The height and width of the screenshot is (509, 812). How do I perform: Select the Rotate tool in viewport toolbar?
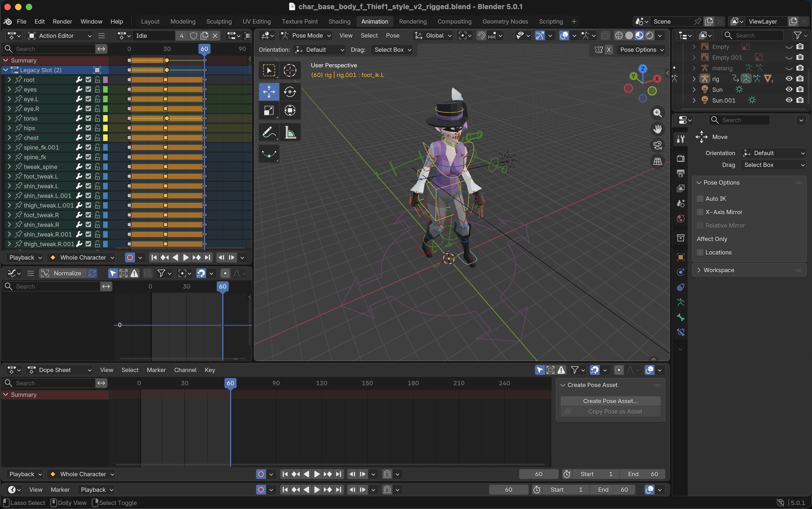(x=289, y=92)
